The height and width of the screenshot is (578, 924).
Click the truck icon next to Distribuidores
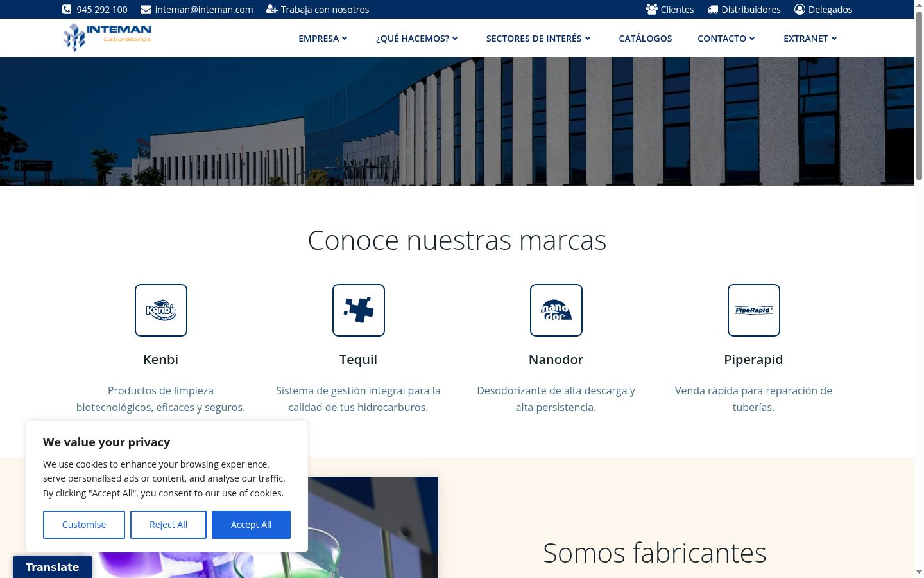[x=713, y=10]
